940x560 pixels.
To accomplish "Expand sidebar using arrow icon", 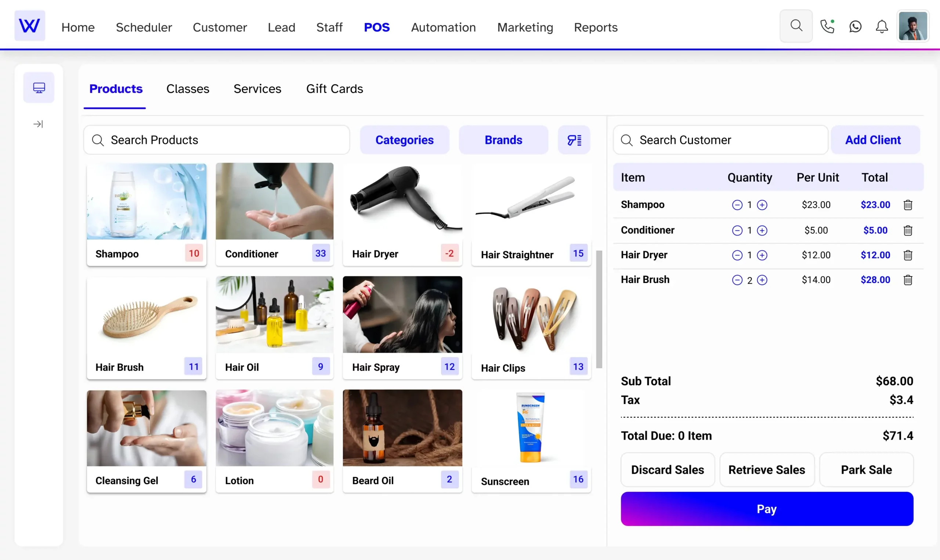I will coord(38,124).
